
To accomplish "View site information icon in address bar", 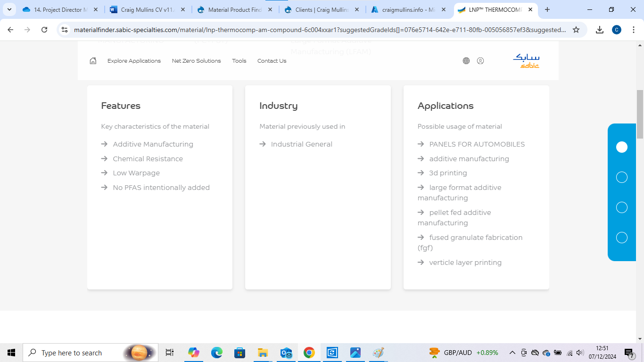I will pyautogui.click(x=65, y=30).
